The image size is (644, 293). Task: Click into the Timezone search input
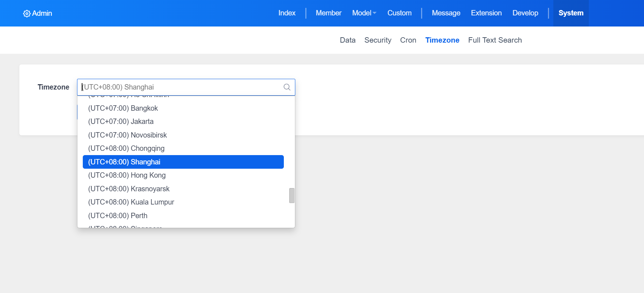(179, 87)
